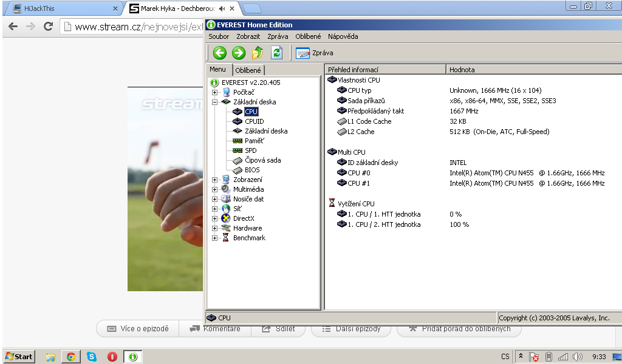Go up one level with the folder arrow icon
This screenshot has height=364, width=622.
click(258, 53)
